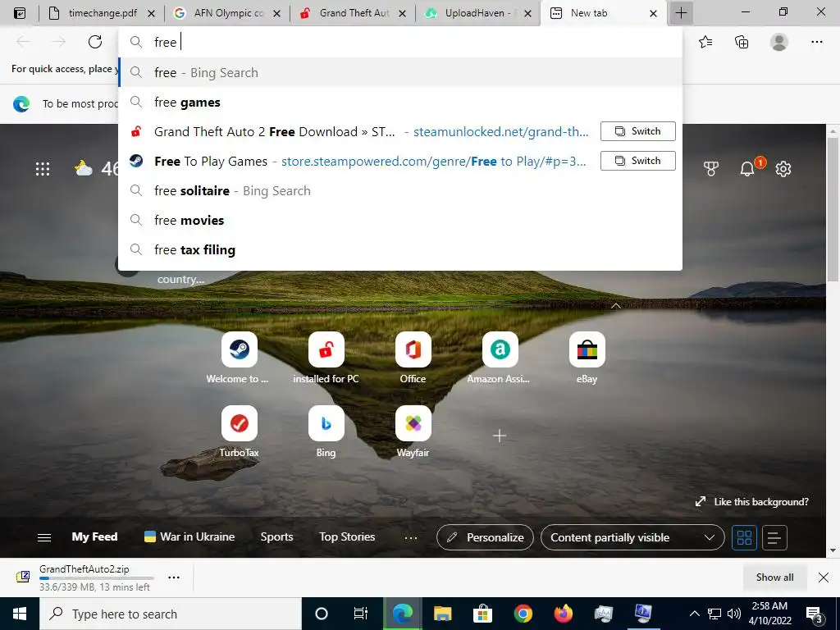Open the apps grid launcher icon
Screen dimensions: 840x630
click(x=43, y=169)
